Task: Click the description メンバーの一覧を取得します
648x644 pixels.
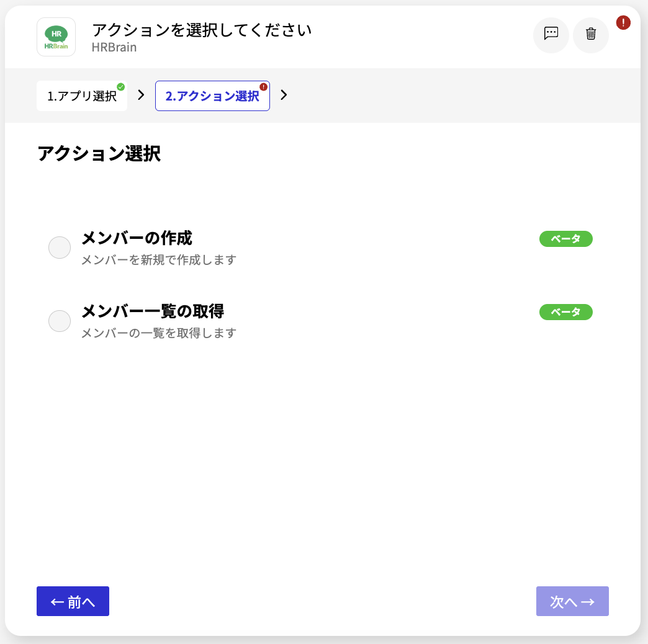Action: tap(159, 333)
